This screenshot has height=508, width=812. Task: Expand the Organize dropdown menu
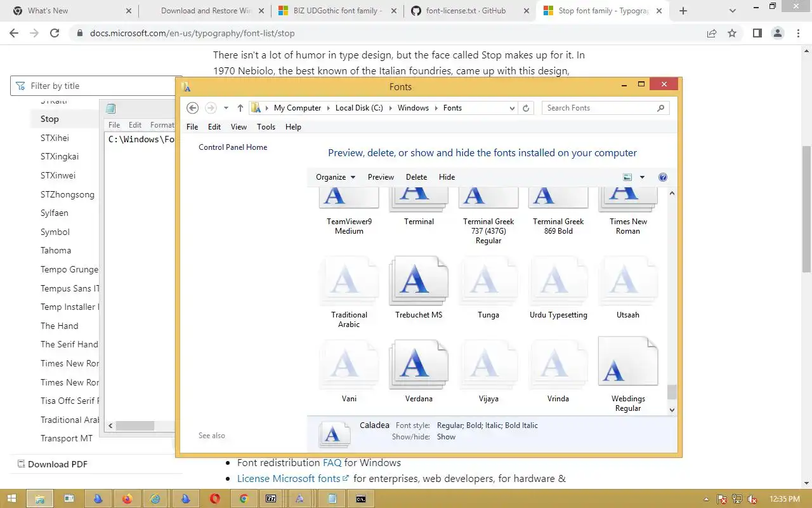pos(336,177)
